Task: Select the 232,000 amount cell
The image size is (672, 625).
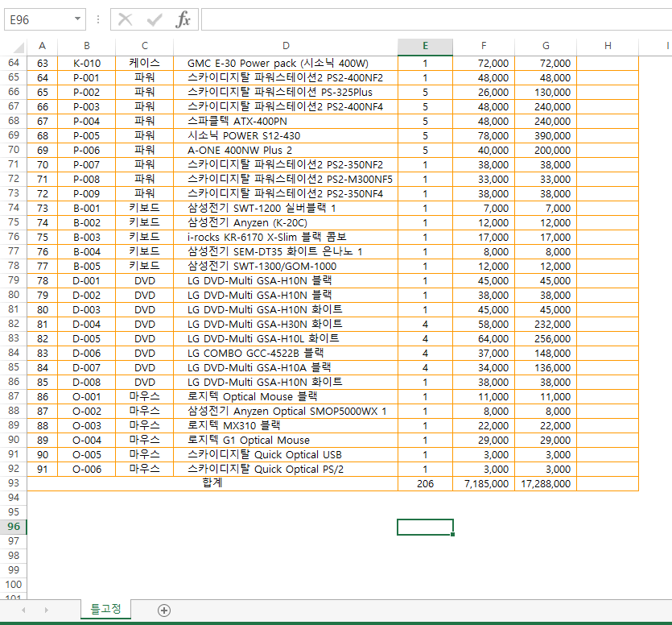Action: pyautogui.click(x=546, y=325)
